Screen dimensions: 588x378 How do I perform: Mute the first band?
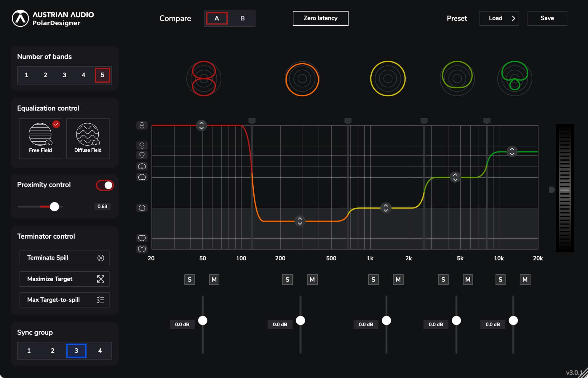tap(214, 280)
